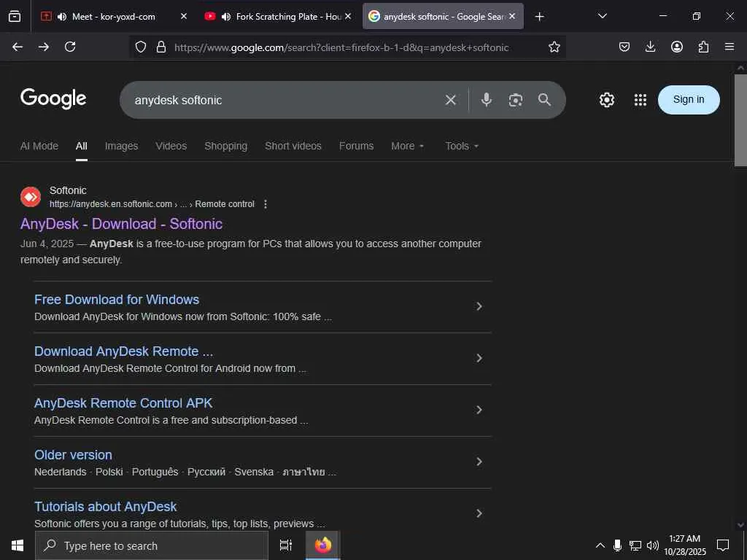Expand Free Download for Windows chevron
This screenshot has width=747, height=560.
pyautogui.click(x=479, y=306)
